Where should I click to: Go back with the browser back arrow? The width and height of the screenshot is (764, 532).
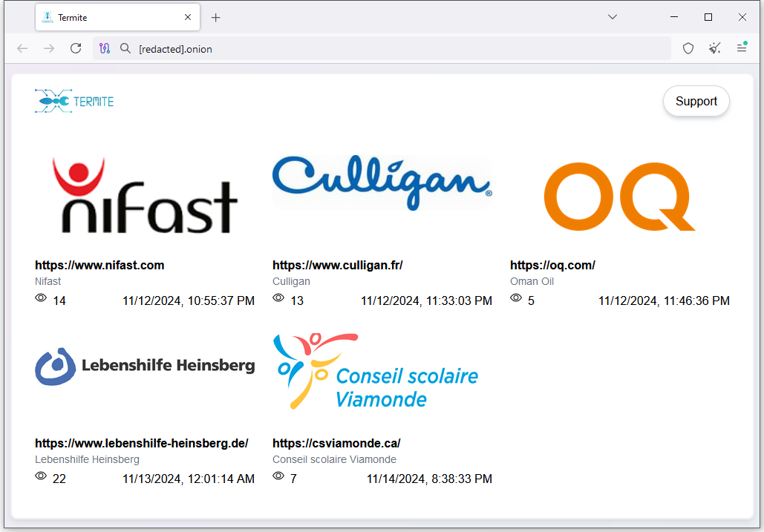22,49
